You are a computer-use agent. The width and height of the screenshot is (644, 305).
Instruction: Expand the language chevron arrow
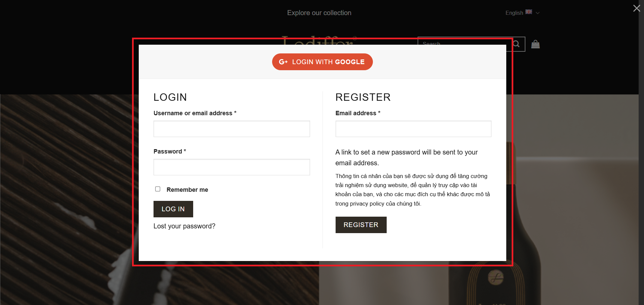pos(538,13)
